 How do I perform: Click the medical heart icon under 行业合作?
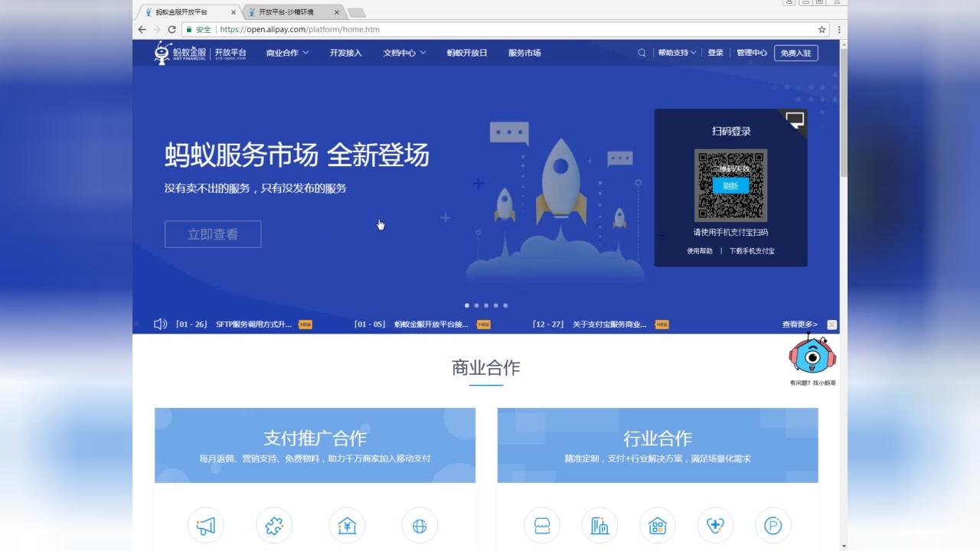(716, 526)
